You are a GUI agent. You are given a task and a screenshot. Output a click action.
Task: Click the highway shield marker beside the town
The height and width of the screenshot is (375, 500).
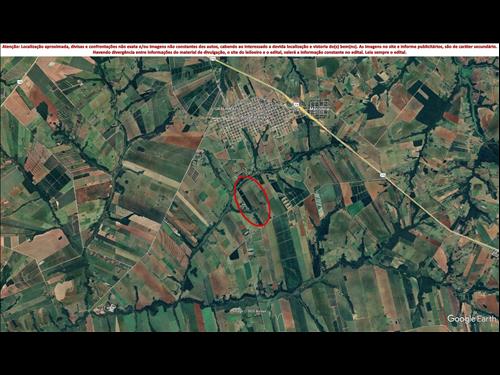[296, 105]
